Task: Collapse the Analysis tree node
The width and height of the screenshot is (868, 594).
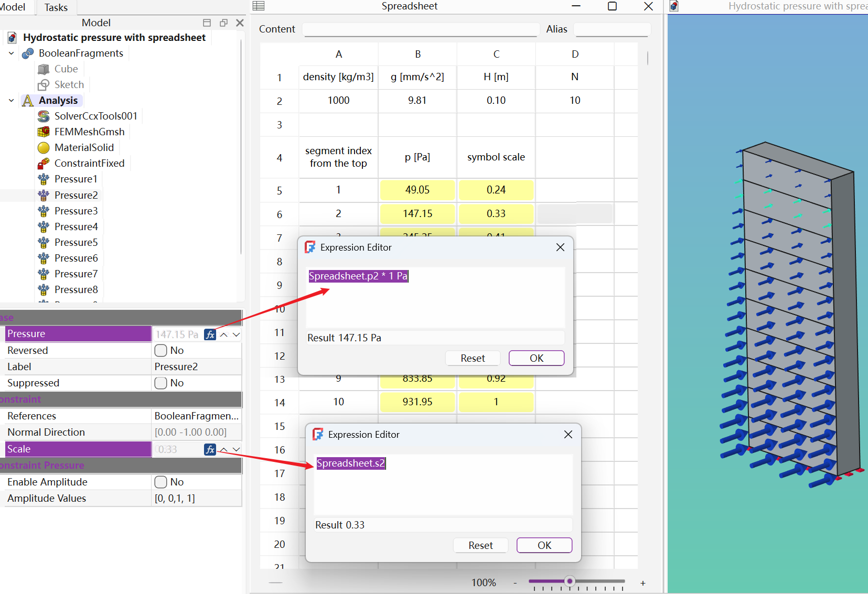Action: click(x=12, y=101)
